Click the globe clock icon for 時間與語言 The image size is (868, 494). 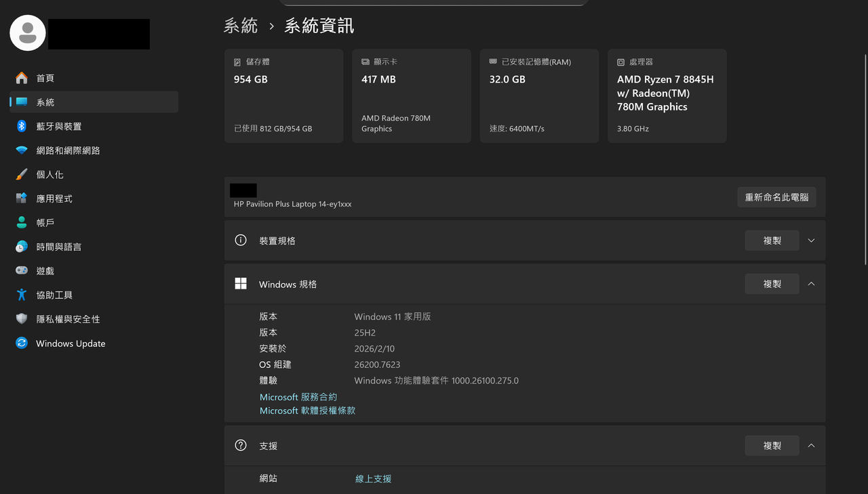[22, 247]
